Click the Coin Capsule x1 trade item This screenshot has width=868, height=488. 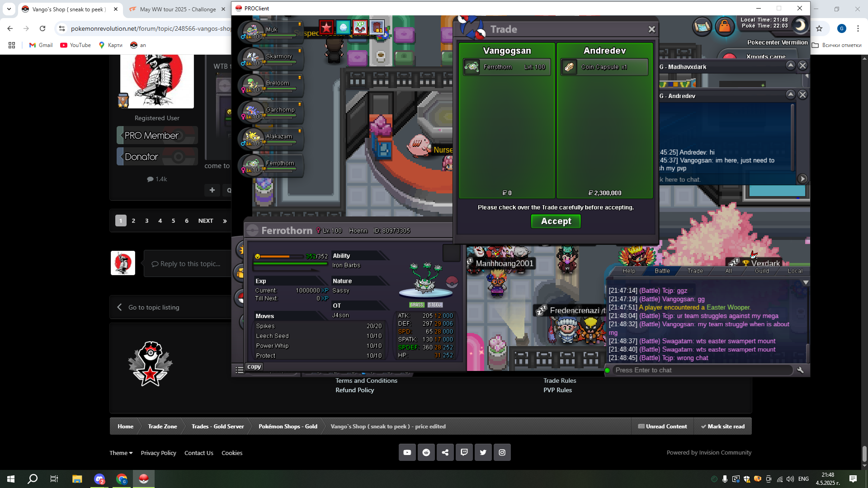(604, 67)
